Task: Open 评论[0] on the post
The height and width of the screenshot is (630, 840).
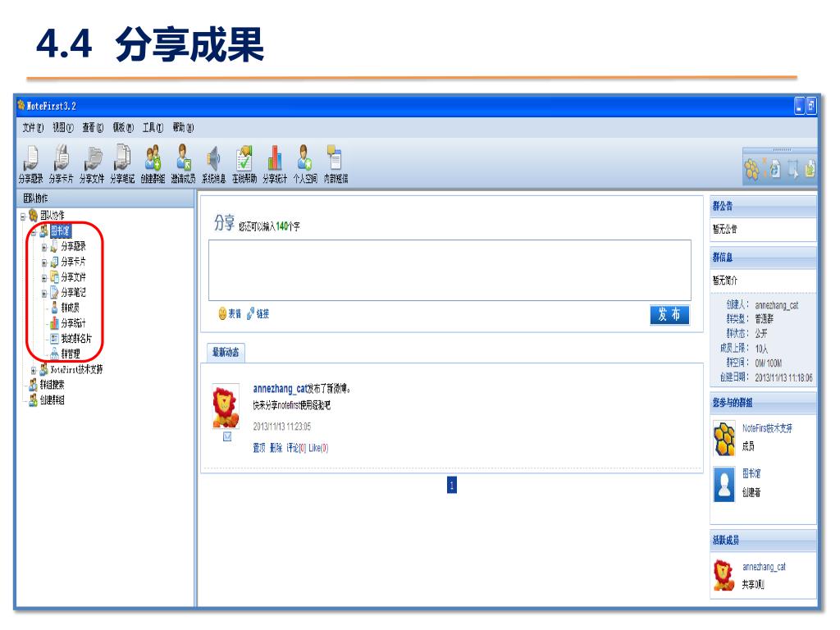Action: [296, 448]
